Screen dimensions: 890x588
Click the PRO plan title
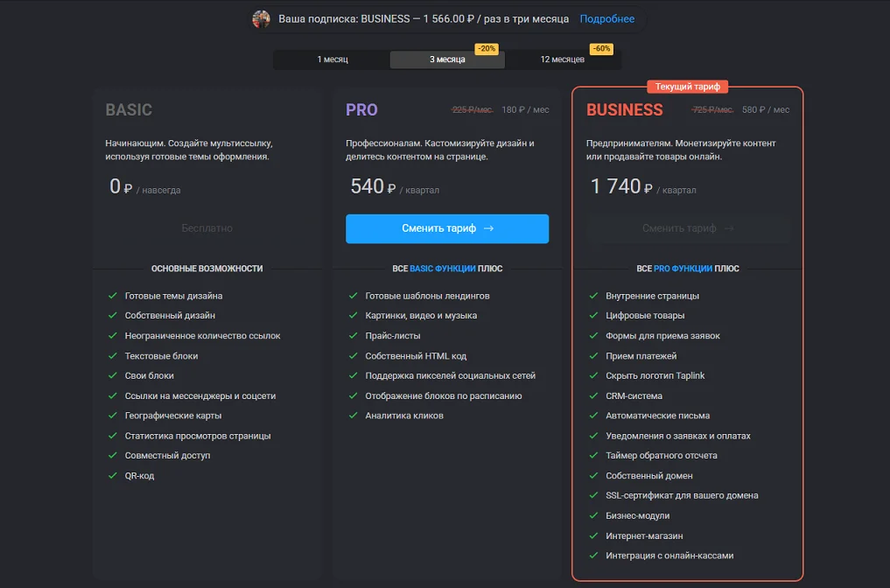(361, 110)
